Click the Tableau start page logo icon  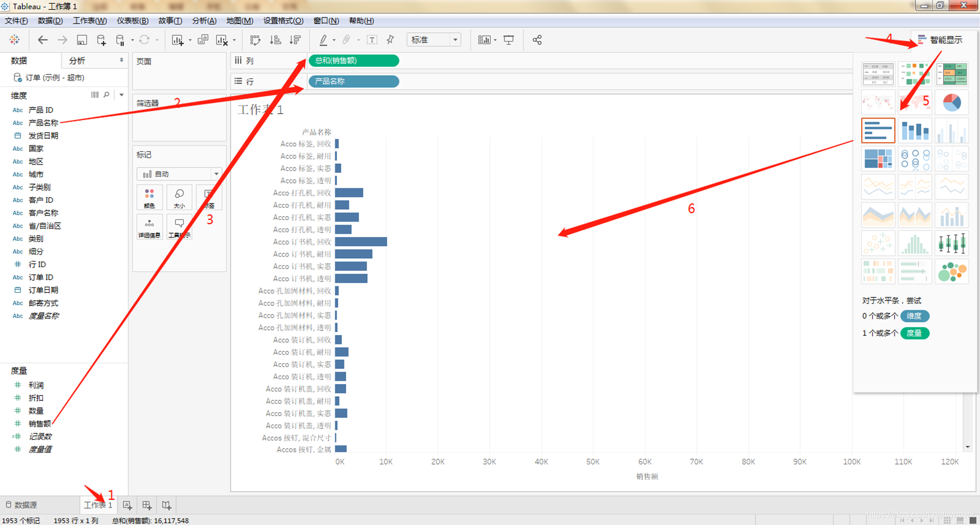(14, 40)
